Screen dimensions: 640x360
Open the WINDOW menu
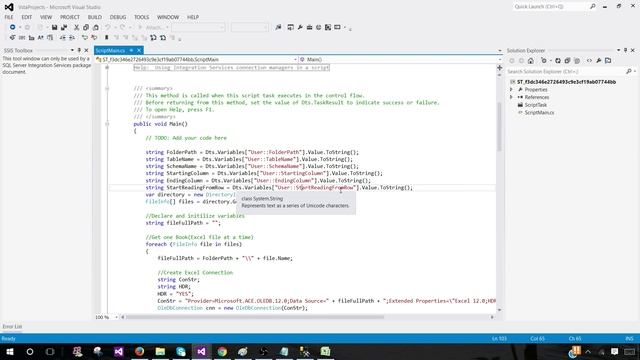click(x=168, y=17)
